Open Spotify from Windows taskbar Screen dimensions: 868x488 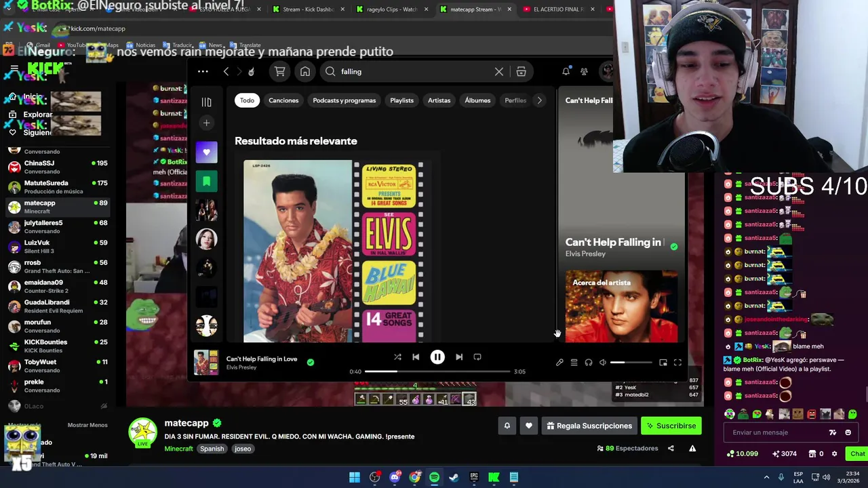click(434, 477)
